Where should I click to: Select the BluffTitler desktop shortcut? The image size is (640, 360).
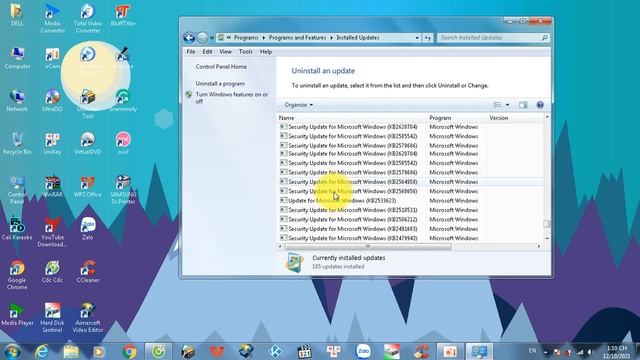click(x=123, y=15)
